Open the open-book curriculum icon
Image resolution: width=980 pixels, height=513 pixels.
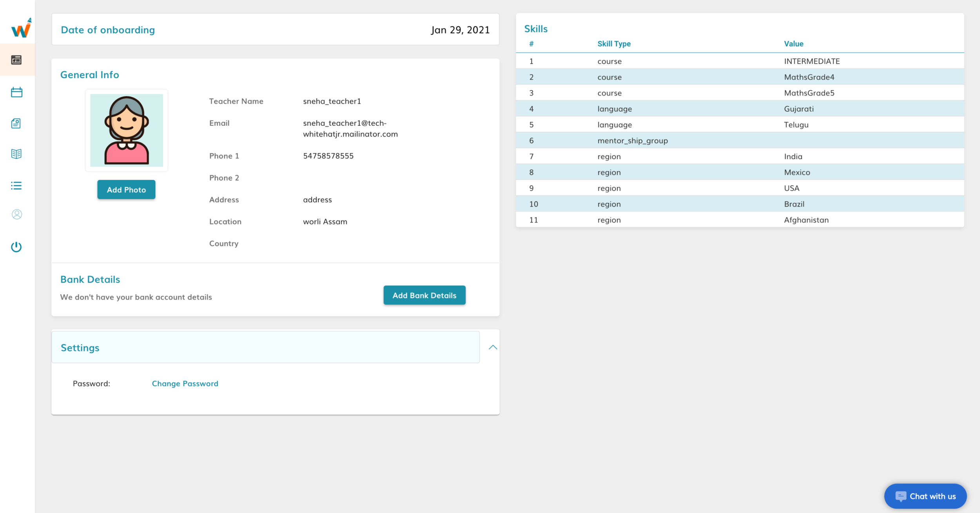[x=16, y=154]
